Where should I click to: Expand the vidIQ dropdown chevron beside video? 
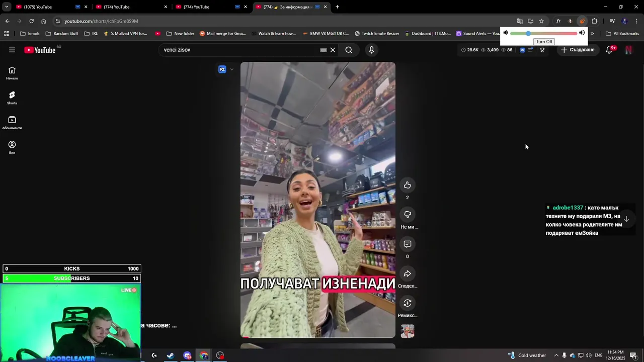point(231,69)
